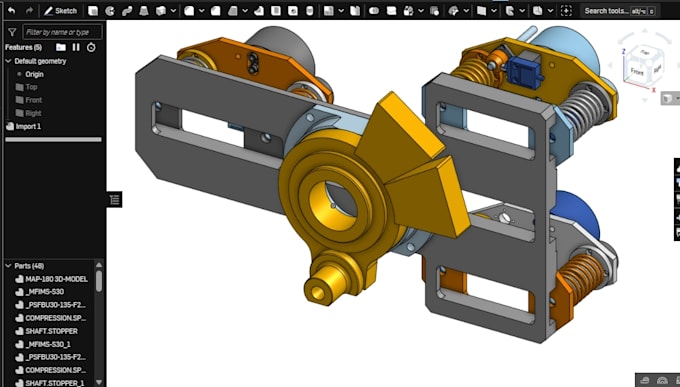Select the Rib tool

coord(259,11)
